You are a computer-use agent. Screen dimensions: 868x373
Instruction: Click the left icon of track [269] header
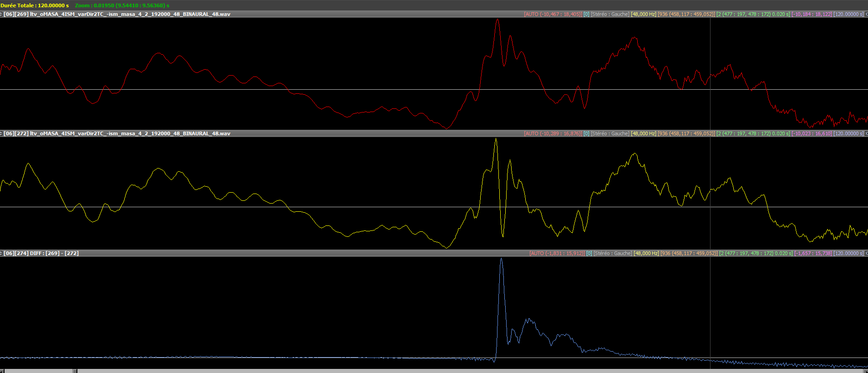1,14
